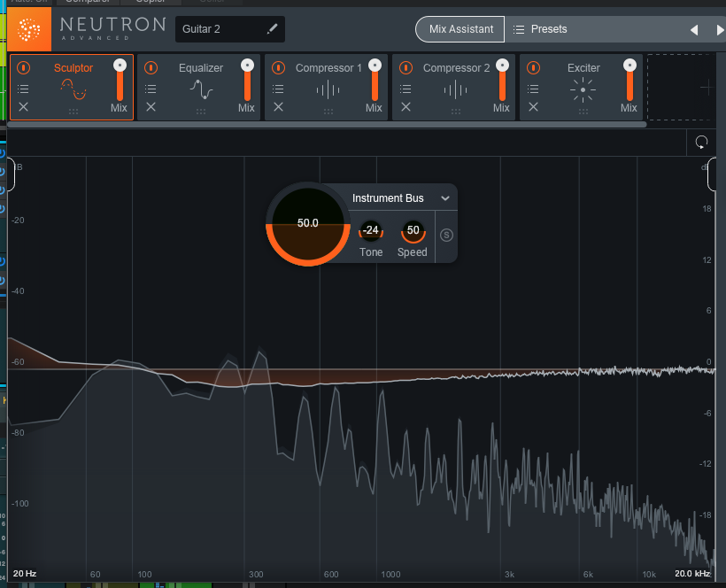Image resolution: width=726 pixels, height=588 pixels.
Task: Open Sculptor module preset list
Action: pos(23,89)
